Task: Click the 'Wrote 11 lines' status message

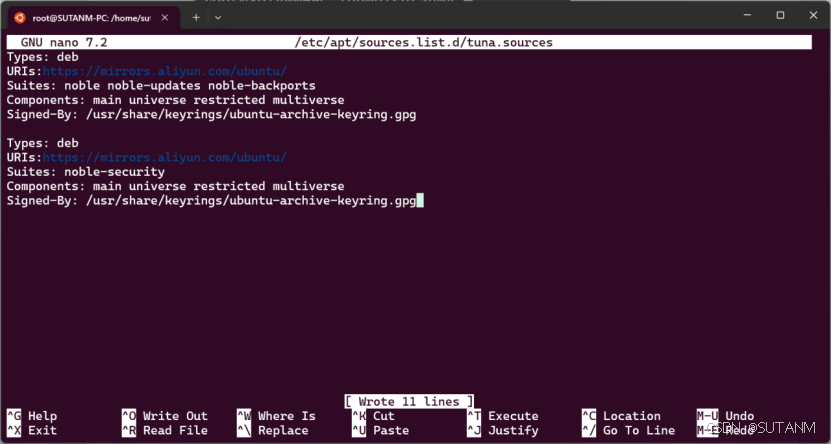Action: point(409,402)
